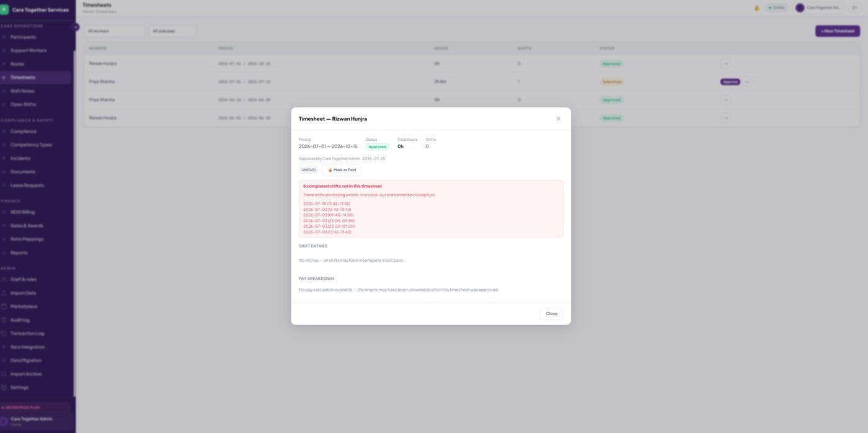The image size is (868, 433).
Task: Click the Care Together Services logo icon
Action: tap(4, 9)
